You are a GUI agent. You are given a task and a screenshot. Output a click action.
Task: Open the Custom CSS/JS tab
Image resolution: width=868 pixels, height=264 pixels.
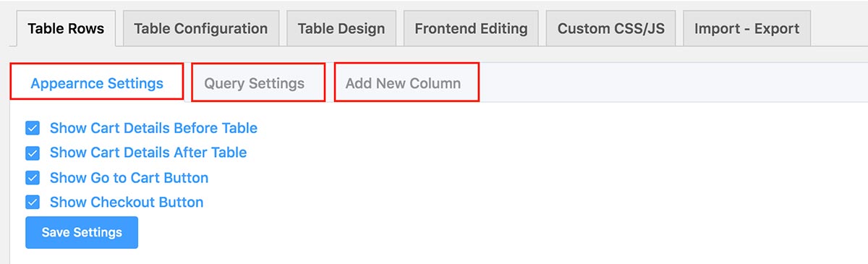610,29
